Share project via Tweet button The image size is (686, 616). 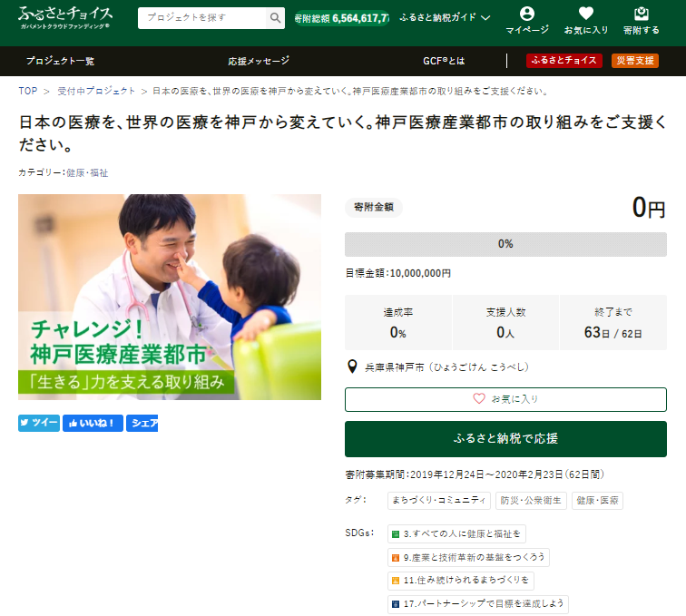[x=38, y=423]
